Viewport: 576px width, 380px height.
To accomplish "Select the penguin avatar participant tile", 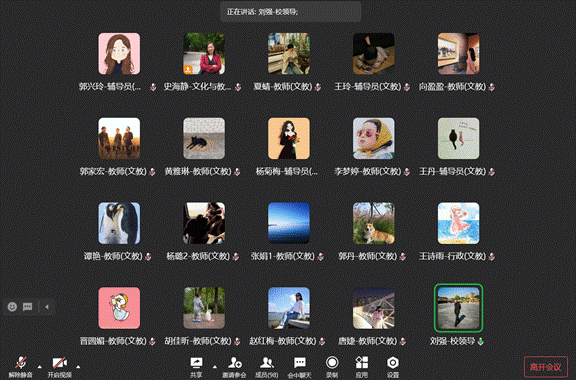I will pyautogui.click(x=119, y=223).
